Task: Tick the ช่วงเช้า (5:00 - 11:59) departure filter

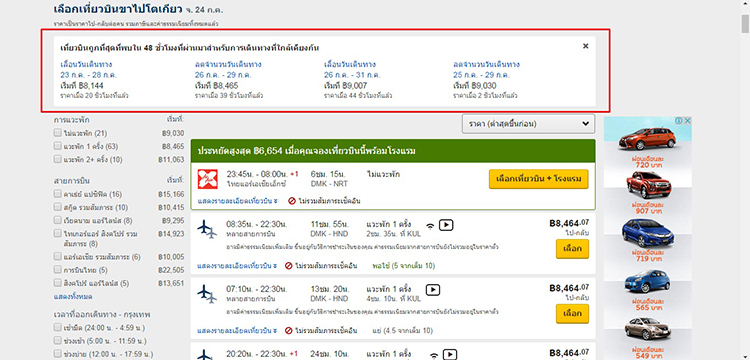Action: [x=57, y=341]
